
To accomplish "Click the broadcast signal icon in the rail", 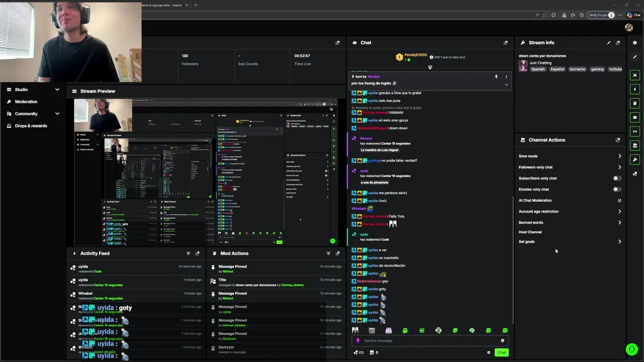I will point(635,131).
